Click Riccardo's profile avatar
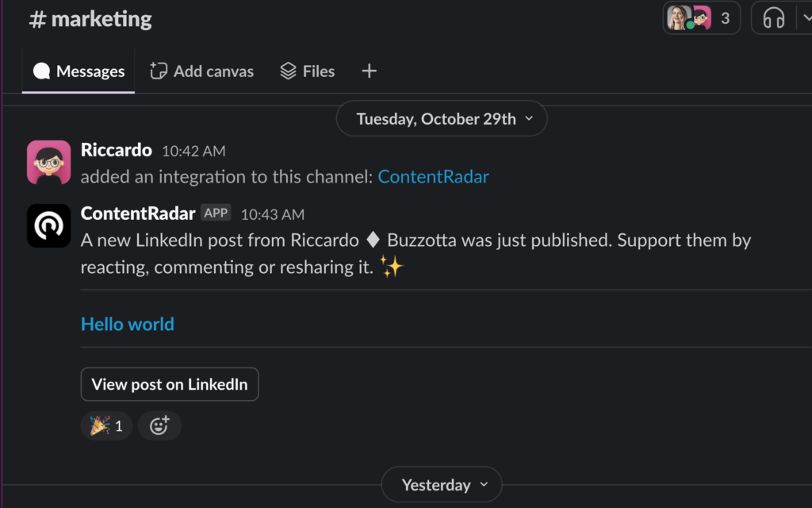The width and height of the screenshot is (812, 508). [48, 162]
